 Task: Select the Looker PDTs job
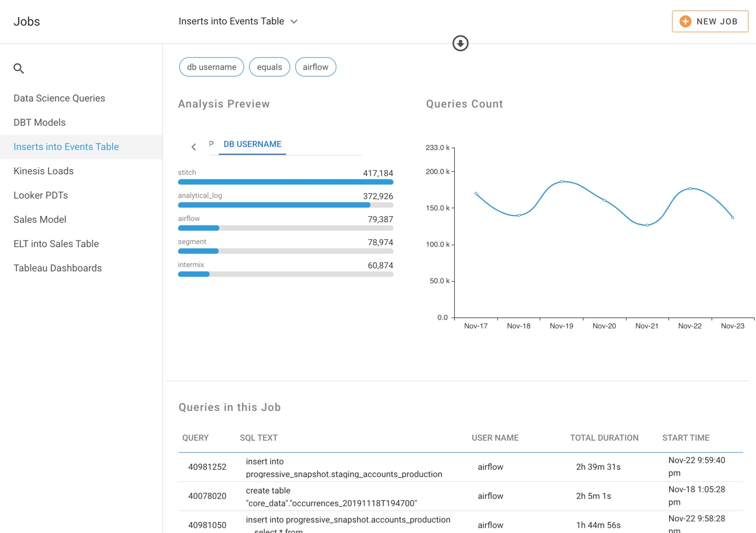click(41, 195)
